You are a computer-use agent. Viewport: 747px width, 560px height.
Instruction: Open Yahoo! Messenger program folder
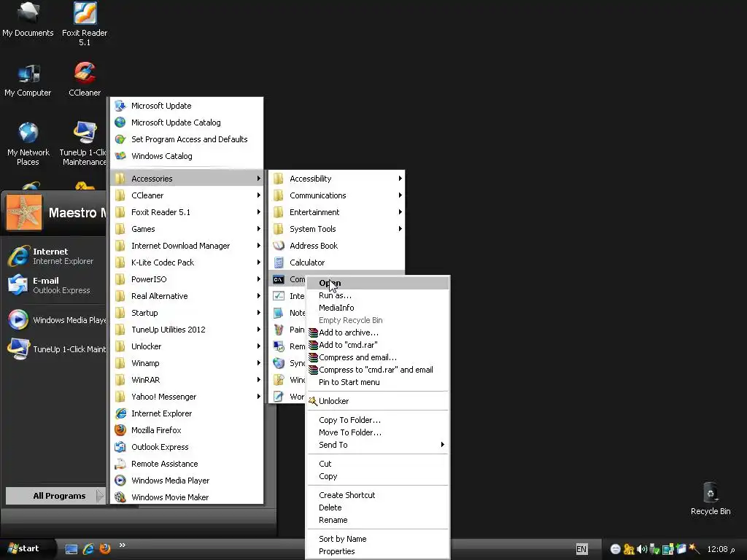point(187,397)
